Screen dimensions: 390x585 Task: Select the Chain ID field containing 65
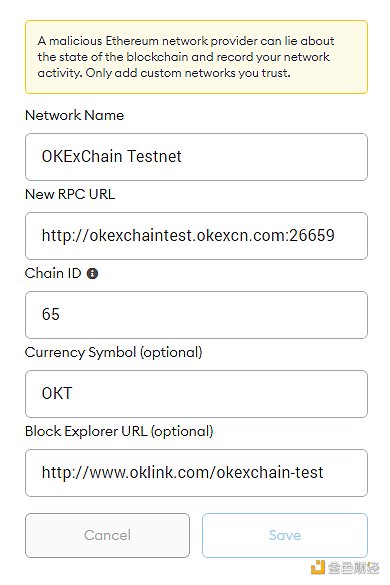[196, 315]
